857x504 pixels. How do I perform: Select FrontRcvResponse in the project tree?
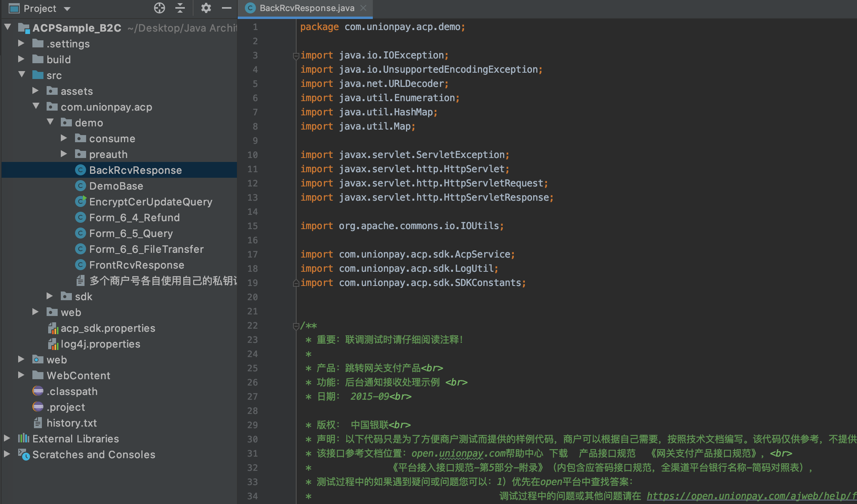pyautogui.click(x=137, y=265)
